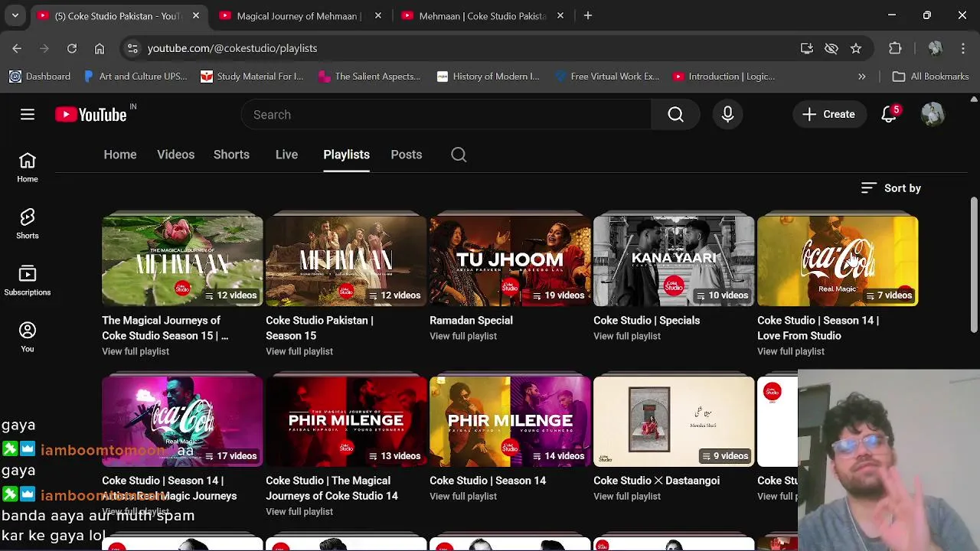
Task: Close the Magical Journey of Mehmaan tab
Action: coord(378,15)
